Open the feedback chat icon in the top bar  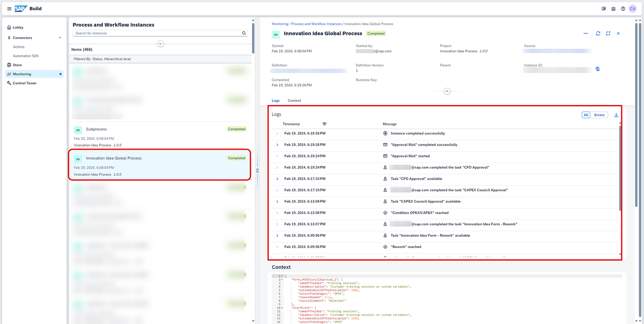tap(604, 8)
